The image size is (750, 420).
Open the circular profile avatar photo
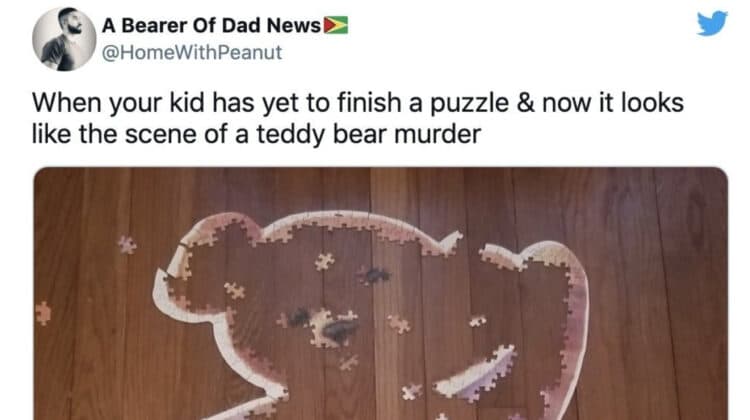(x=64, y=39)
